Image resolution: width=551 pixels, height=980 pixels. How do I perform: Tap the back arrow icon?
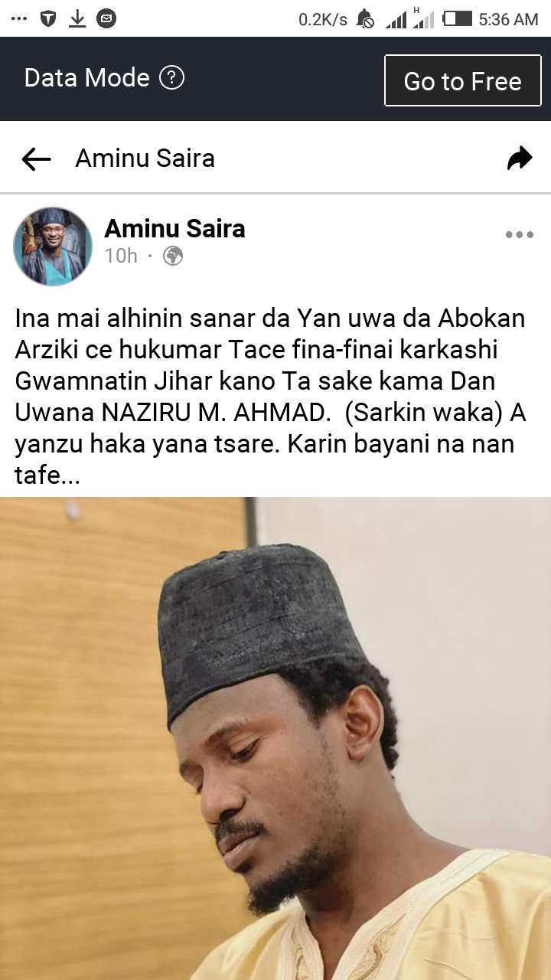[x=36, y=159]
